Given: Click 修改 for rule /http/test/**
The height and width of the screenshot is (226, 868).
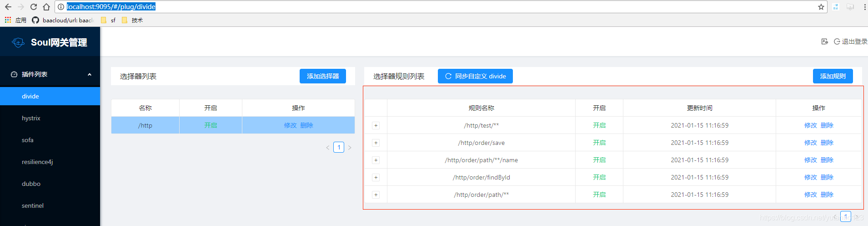Looking at the screenshot, I should point(810,125).
